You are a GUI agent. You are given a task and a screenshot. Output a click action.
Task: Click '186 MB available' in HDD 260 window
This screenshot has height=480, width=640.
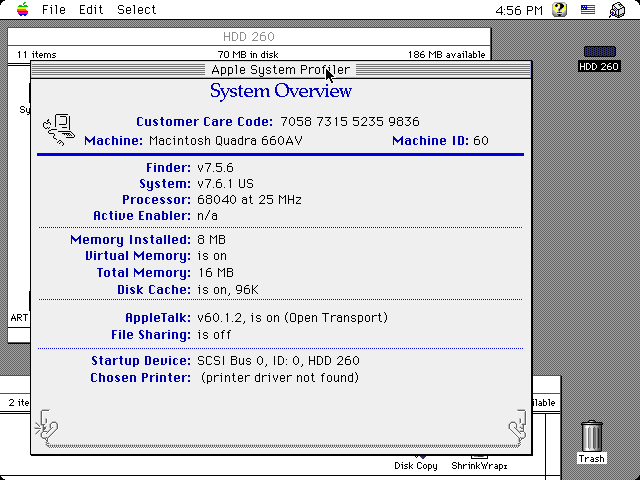(447, 55)
